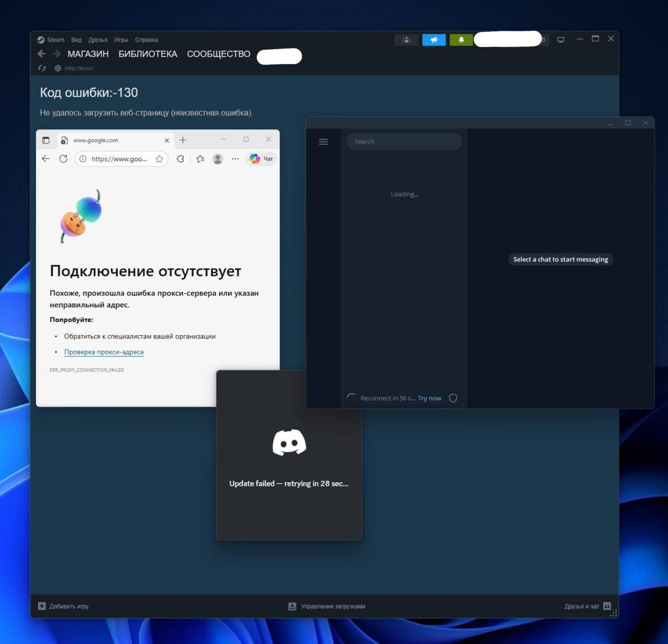Open the green notifications bell in Steam
The height and width of the screenshot is (644, 668).
click(x=461, y=40)
